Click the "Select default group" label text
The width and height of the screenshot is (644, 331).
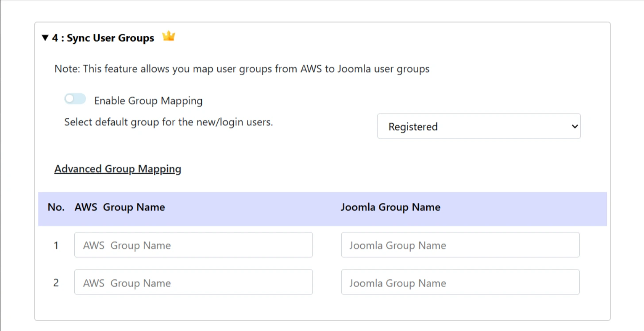(169, 122)
